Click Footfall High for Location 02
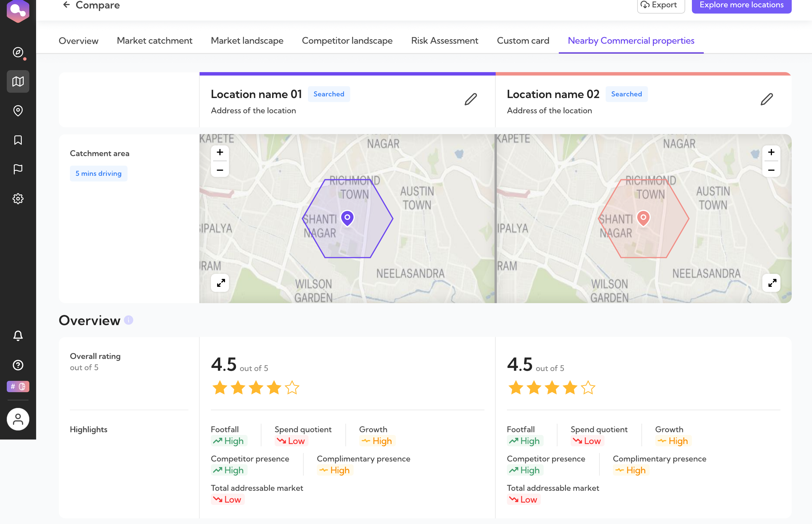Screen dimensions: 812x524 [525, 441]
